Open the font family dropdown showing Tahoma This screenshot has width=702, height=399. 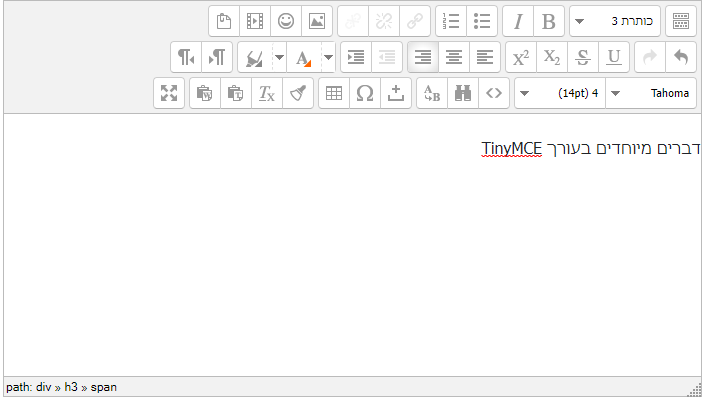651,93
